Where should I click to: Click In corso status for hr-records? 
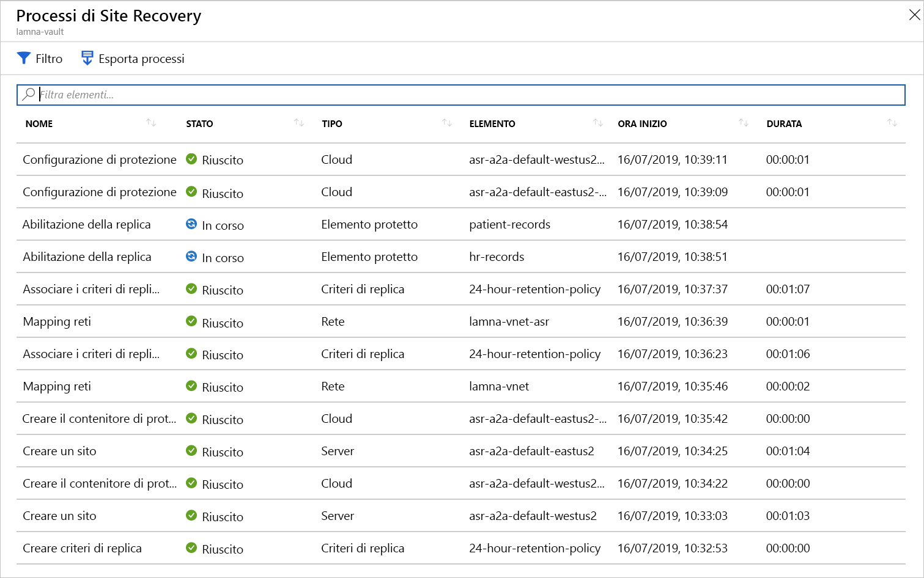(x=223, y=258)
